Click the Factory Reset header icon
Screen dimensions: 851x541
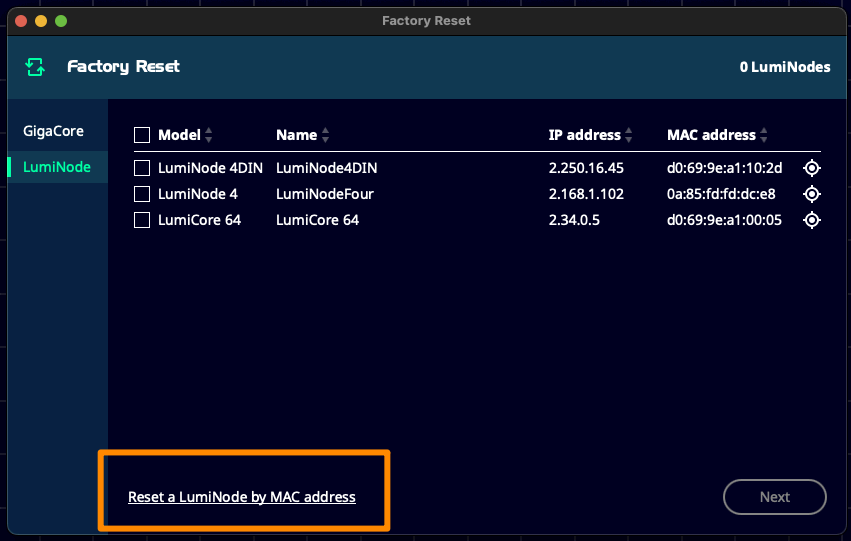pos(36,67)
